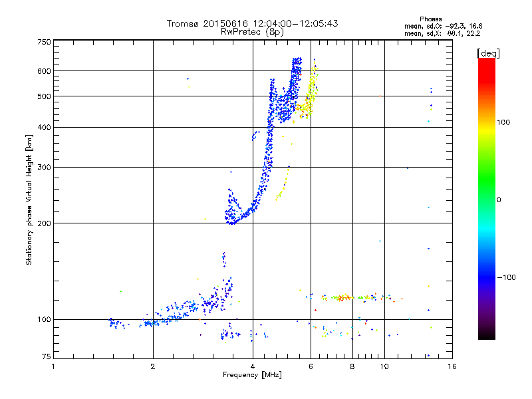Click the phase colorbar scale
Viewport: 532px width, 399px height.
[487, 198]
